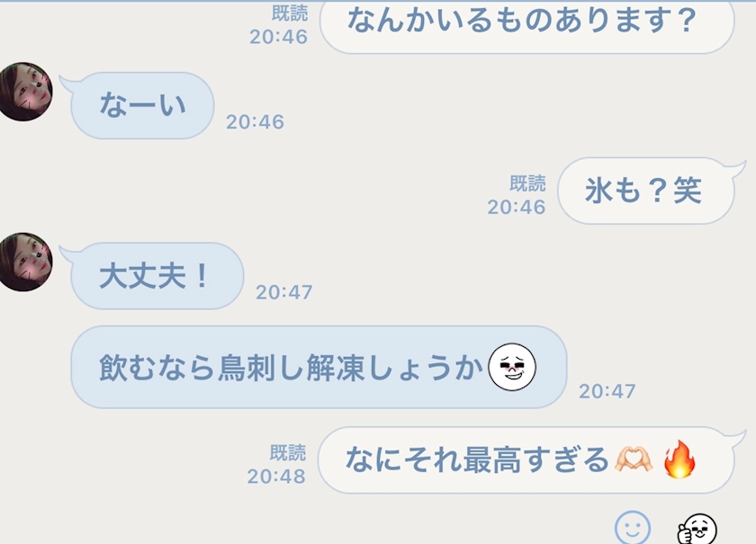Click the 20:47 timestamp beside the 鳥刺し message
756x544 pixels.
click(x=607, y=391)
